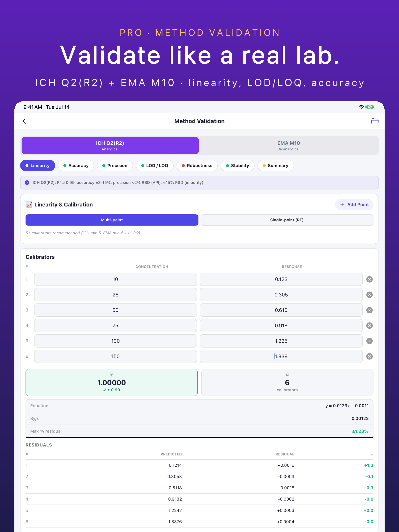Screen dimensions: 399x532
Task: Remove calibrator row 5 with X icon
Action: click(369, 341)
